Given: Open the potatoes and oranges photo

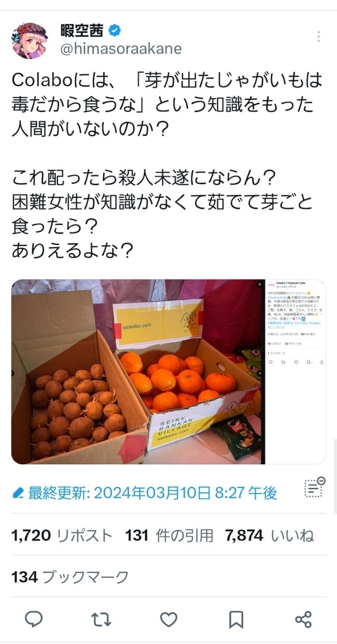Looking at the screenshot, I should [x=136, y=372].
